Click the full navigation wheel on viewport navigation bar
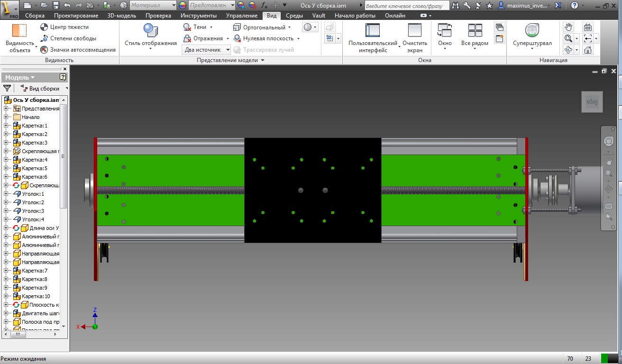Screen dimensions: 622x364 point(609,141)
